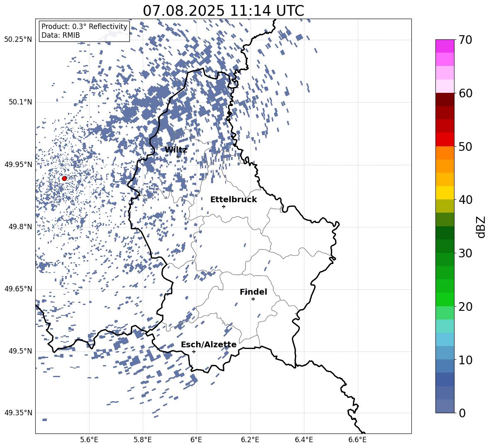Click the 60 colorbar tick label
Screen dimensions: 491x448
(x=465, y=93)
